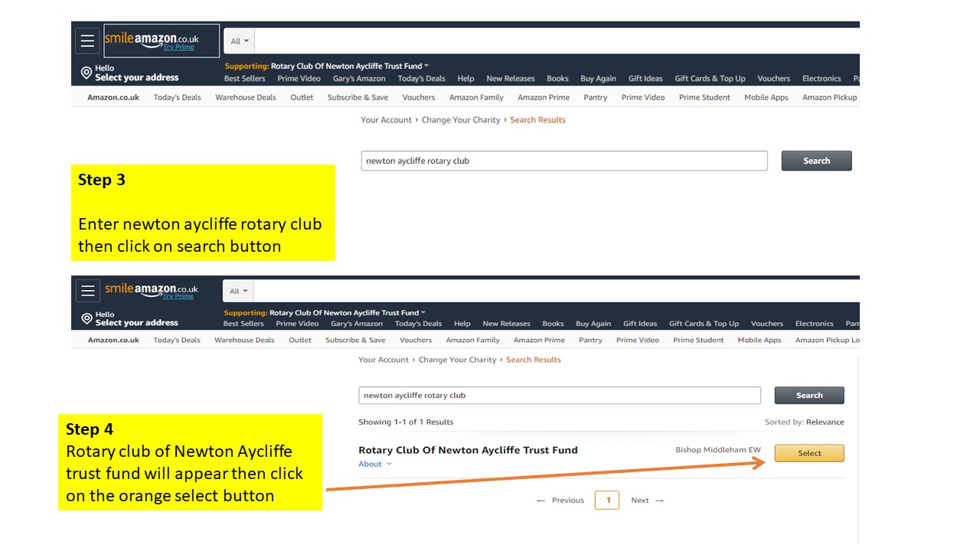Click Try Prime link in Step 3 screenshot
980x551 pixels.
(x=178, y=47)
